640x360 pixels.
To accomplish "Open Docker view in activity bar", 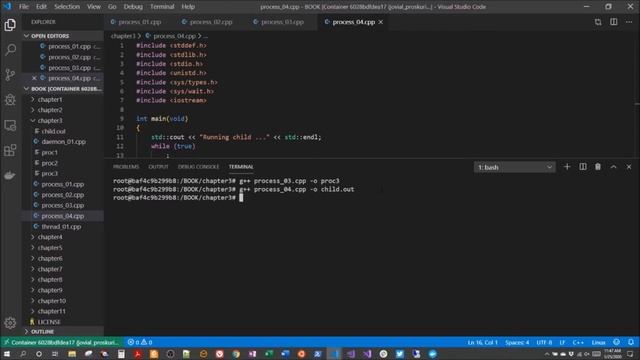I will [x=10, y=176].
